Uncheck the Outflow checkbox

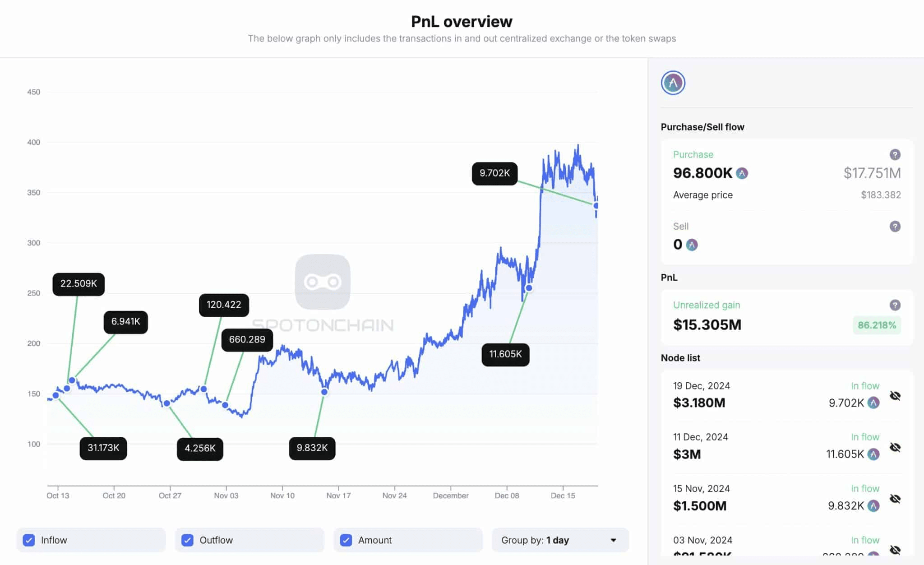pos(187,540)
